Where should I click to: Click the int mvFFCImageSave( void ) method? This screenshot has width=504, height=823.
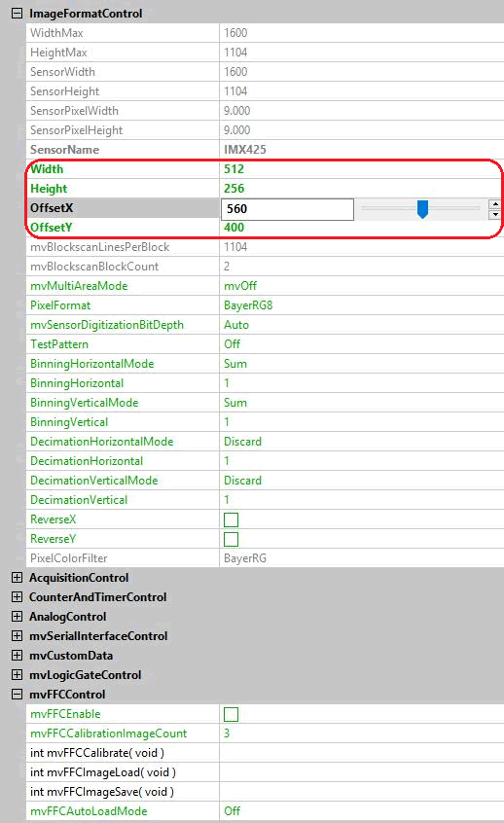click(x=102, y=792)
